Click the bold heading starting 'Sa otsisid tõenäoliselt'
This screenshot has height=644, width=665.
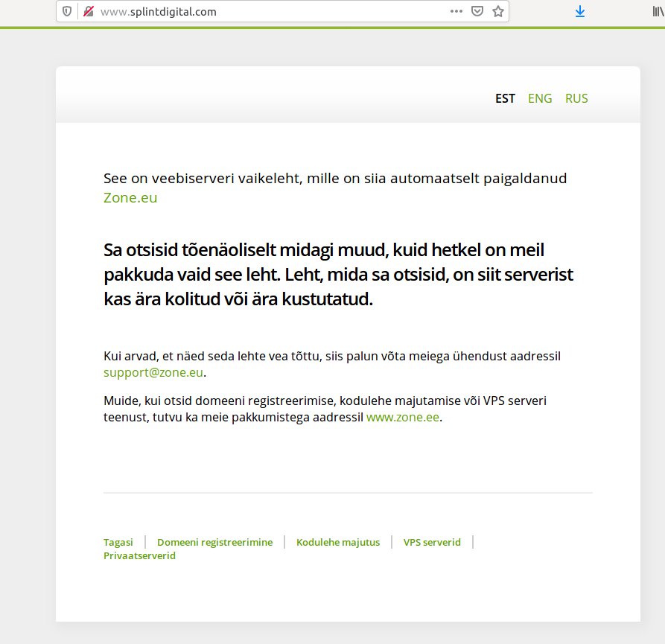tap(338, 275)
